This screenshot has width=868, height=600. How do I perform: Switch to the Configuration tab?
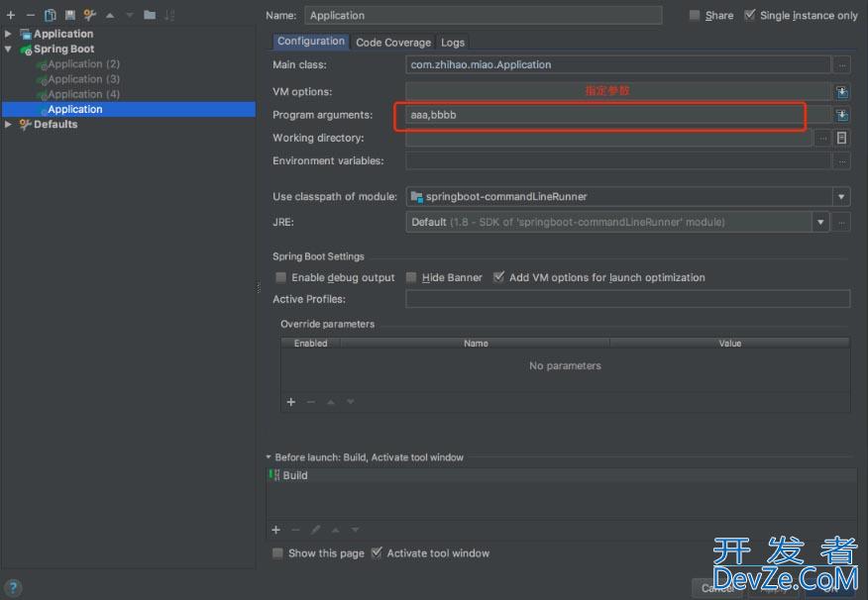pos(311,42)
